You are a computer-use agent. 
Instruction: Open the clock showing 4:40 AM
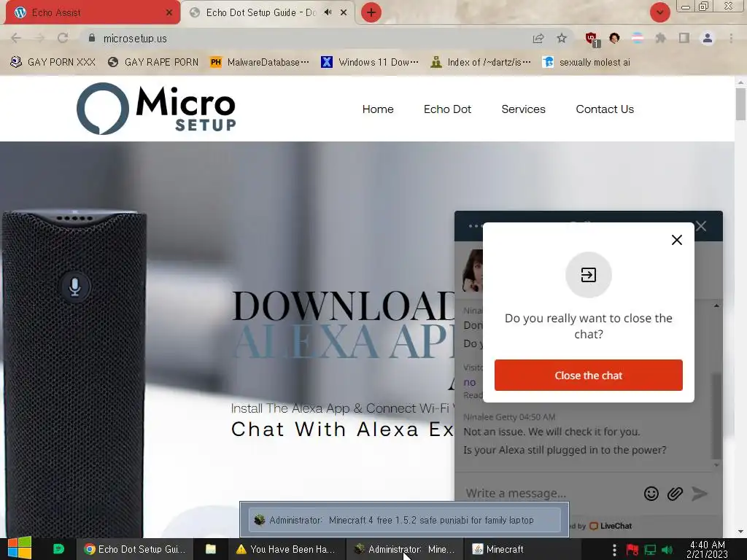coord(708,549)
